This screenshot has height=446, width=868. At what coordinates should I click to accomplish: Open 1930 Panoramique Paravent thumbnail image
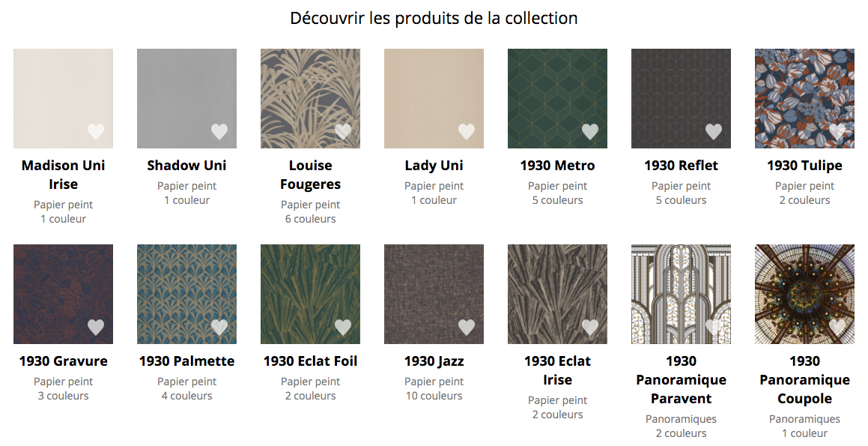click(681, 294)
